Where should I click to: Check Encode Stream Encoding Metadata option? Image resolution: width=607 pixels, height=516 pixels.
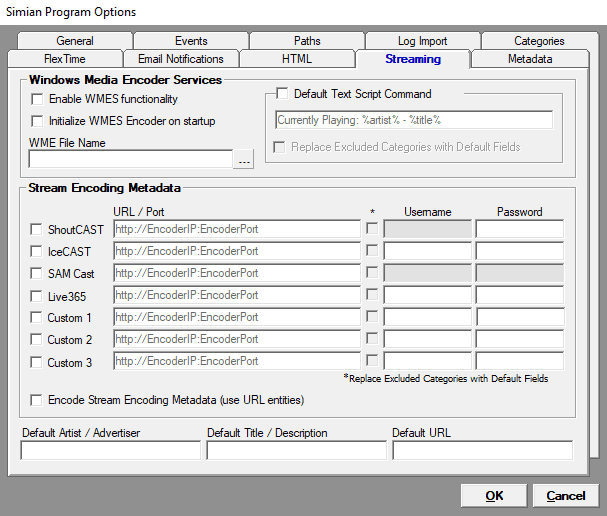pyautogui.click(x=36, y=400)
